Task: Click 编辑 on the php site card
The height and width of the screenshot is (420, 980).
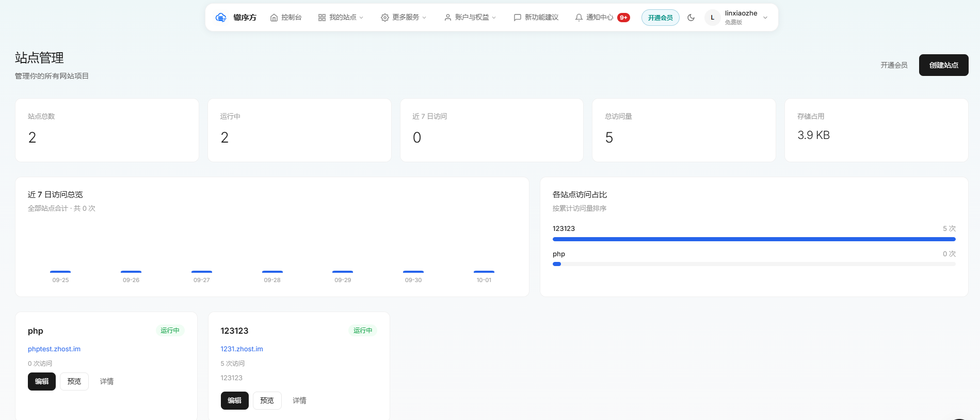Action: [42, 381]
